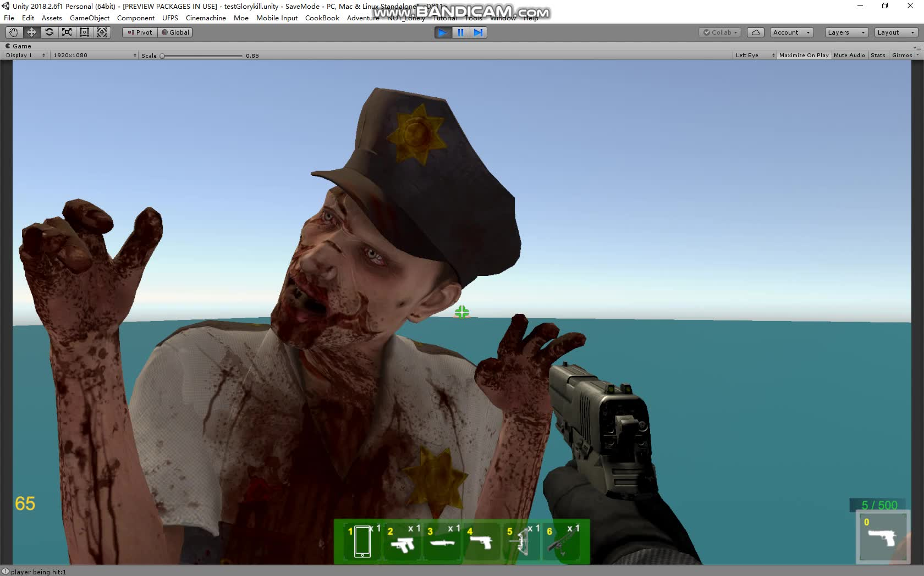The height and width of the screenshot is (576, 924).
Task: Click the console info icon in status bar
Action: [5, 572]
